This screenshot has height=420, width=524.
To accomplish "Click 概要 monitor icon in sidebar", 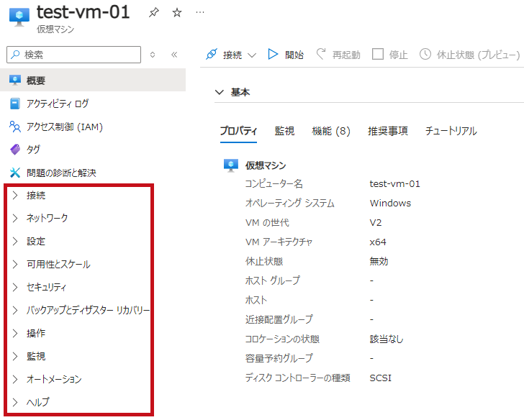I will (x=15, y=80).
